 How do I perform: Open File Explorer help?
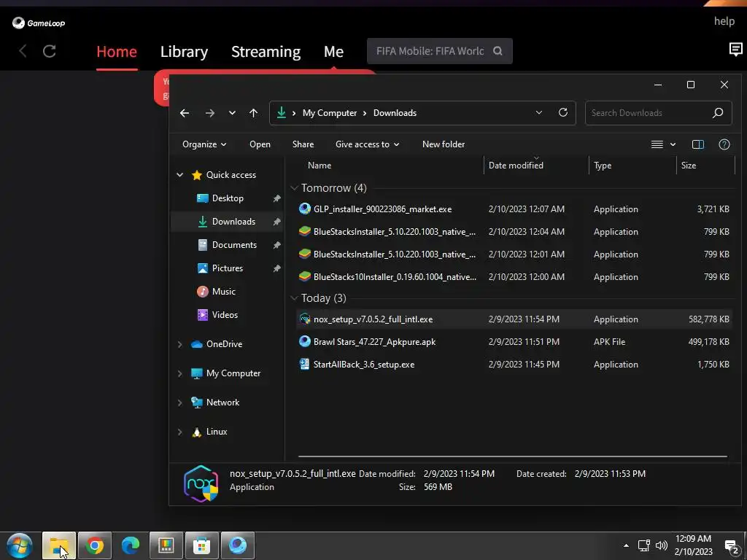pyautogui.click(x=724, y=144)
